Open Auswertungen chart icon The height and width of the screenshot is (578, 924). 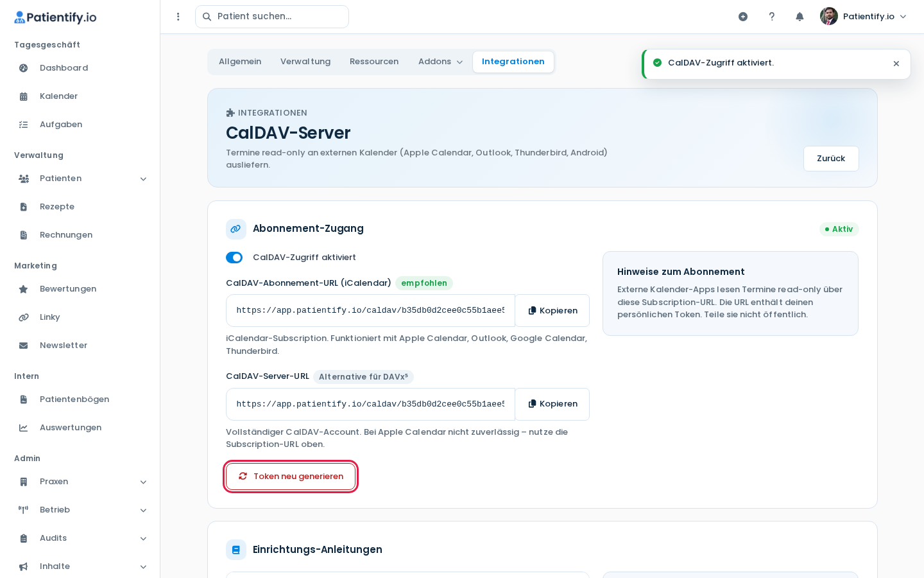tap(24, 428)
